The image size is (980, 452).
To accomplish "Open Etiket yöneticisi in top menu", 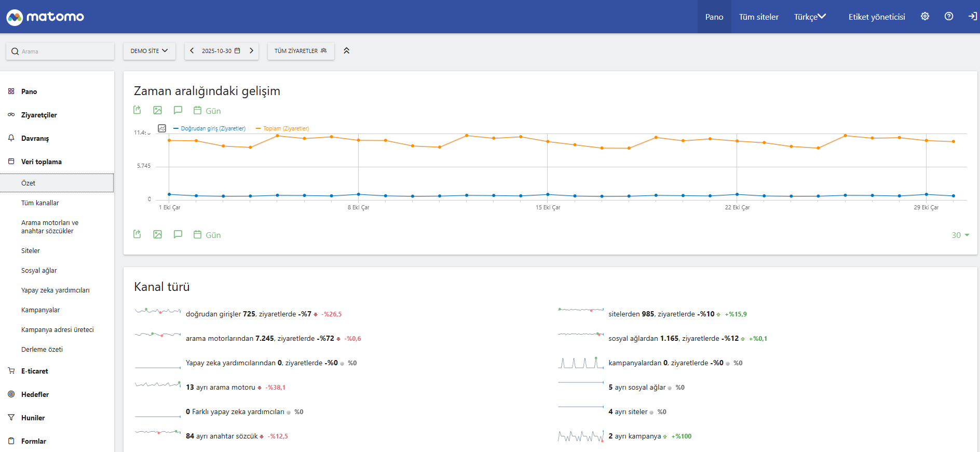I will (876, 17).
